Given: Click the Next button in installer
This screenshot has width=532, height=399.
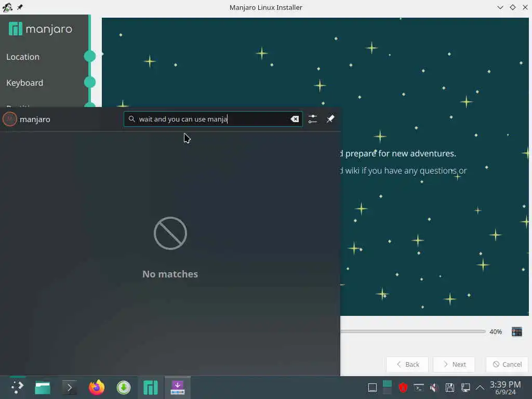Looking at the screenshot, I should point(454,364).
